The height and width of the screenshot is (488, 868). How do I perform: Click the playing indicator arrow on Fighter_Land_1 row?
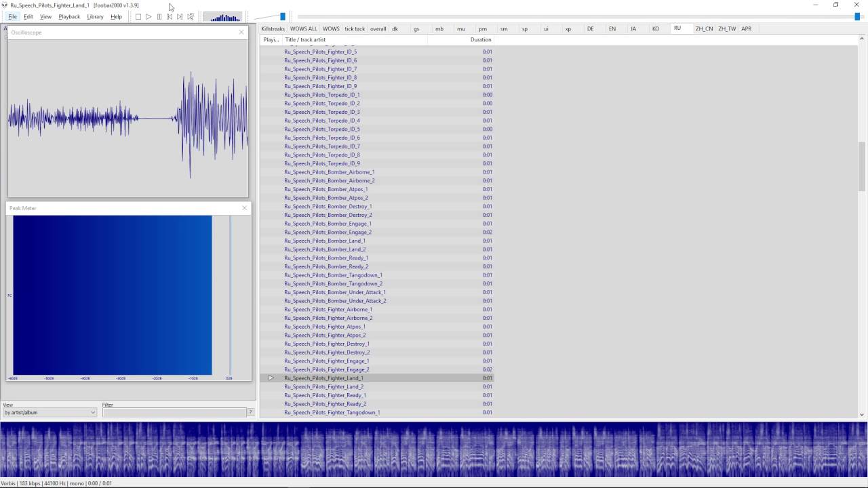271,378
